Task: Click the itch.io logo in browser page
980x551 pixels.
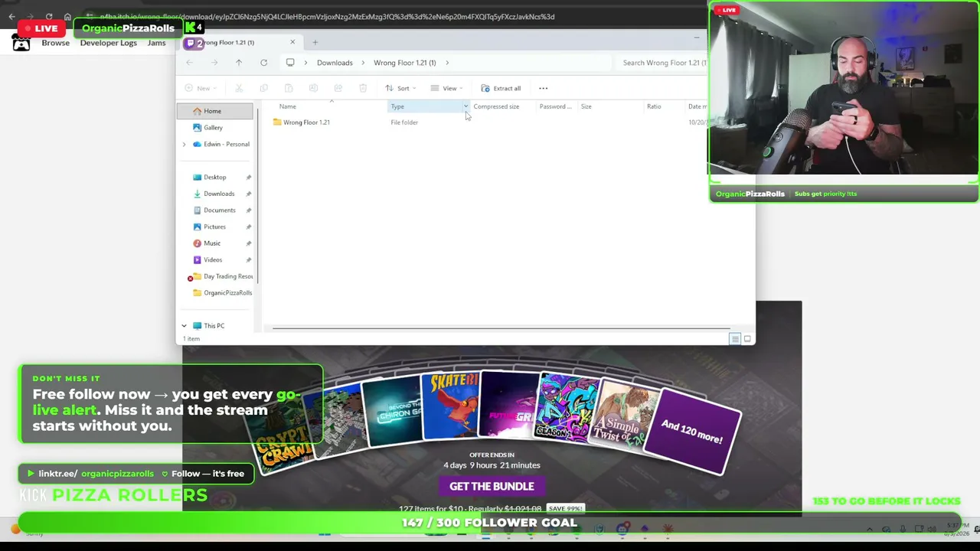Action: (21, 44)
